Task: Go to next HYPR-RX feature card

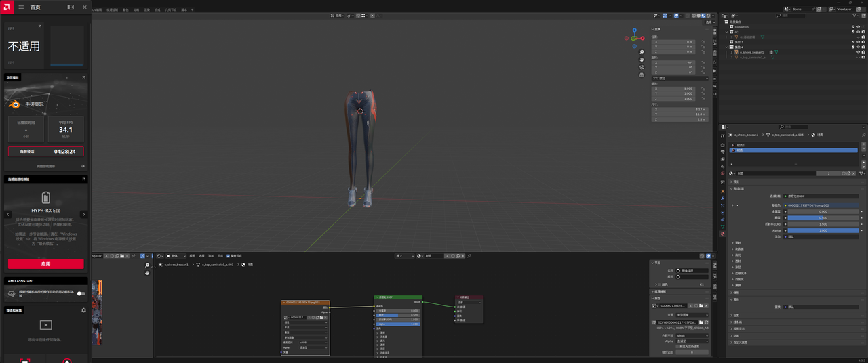Action: (83, 214)
